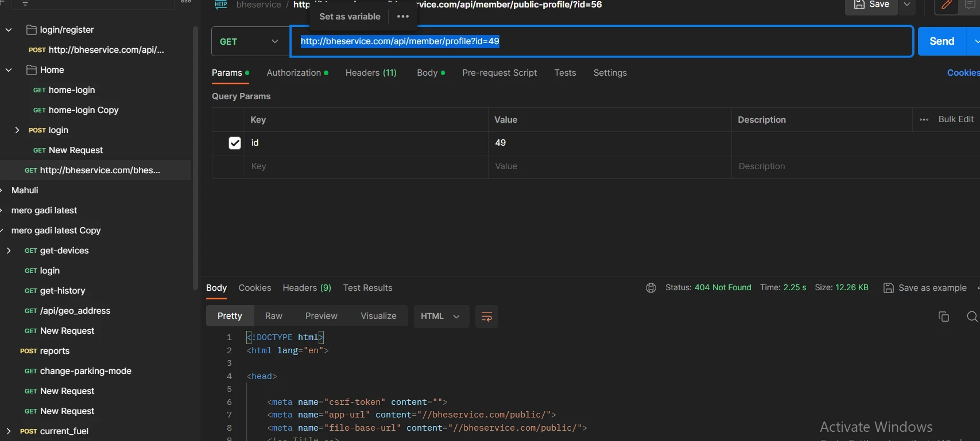Open the Authorization tab
The image size is (980, 441).
tap(297, 73)
